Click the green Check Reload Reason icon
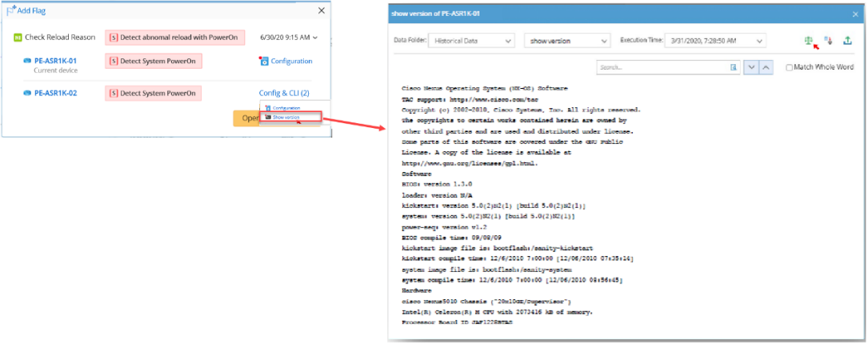Screen dimensions: 868x344 click(18, 37)
